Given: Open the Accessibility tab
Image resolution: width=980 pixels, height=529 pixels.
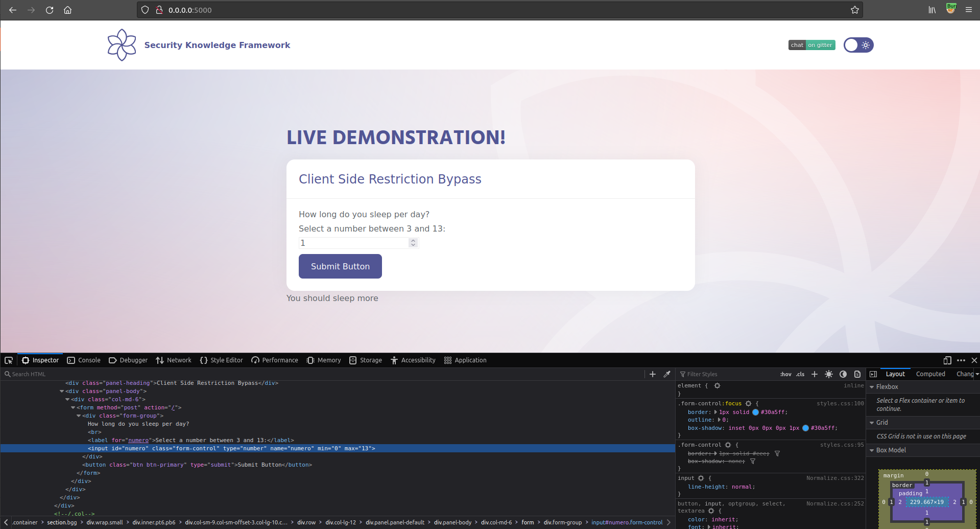Looking at the screenshot, I should coord(413,360).
